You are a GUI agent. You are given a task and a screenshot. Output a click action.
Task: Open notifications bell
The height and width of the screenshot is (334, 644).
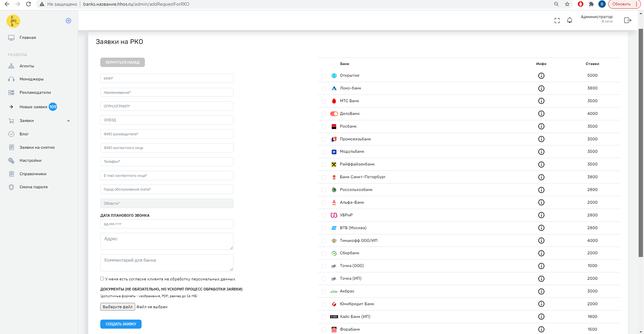570,20
